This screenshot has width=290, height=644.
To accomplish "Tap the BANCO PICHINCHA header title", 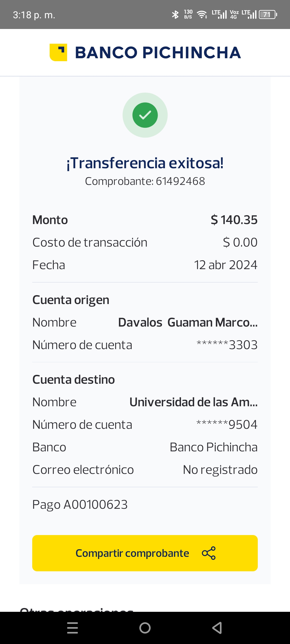I will pyautogui.click(x=158, y=53).
